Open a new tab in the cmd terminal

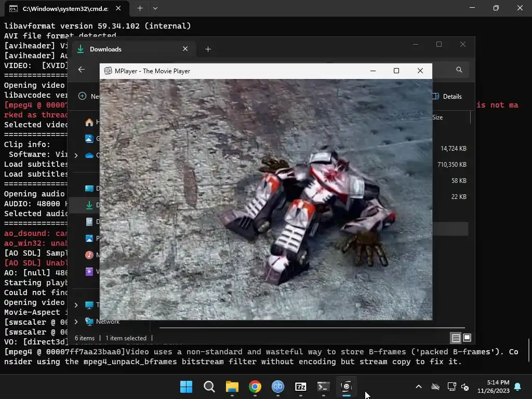pyautogui.click(x=140, y=8)
